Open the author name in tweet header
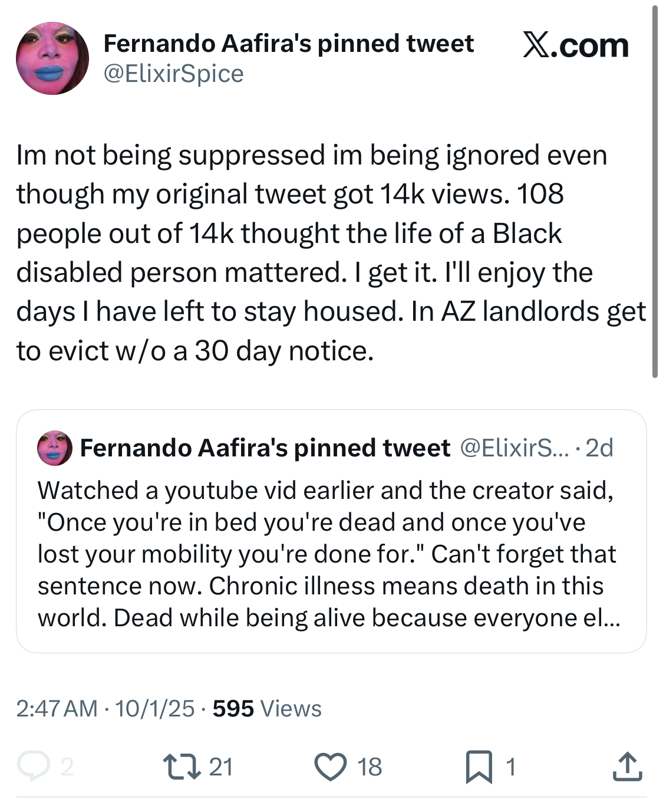 coord(288,44)
